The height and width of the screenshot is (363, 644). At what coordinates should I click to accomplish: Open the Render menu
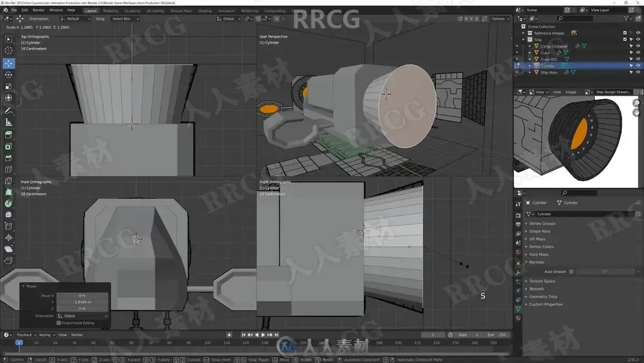tap(39, 10)
